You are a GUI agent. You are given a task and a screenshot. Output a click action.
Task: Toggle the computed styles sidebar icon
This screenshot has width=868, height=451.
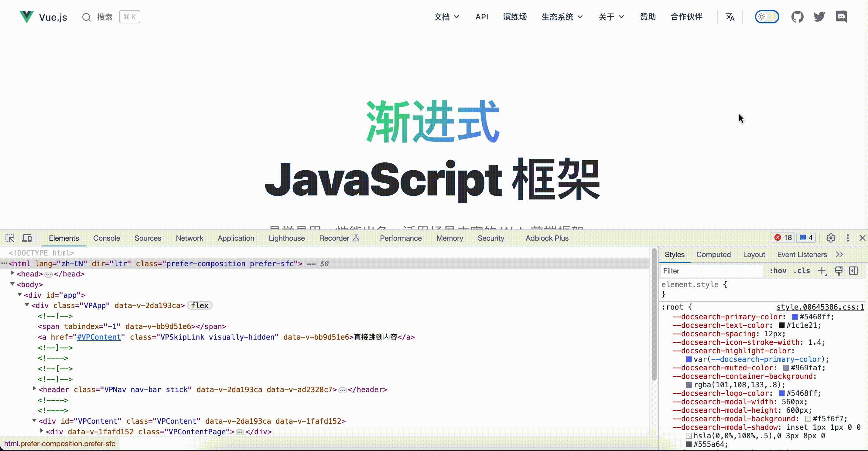[x=853, y=271]
